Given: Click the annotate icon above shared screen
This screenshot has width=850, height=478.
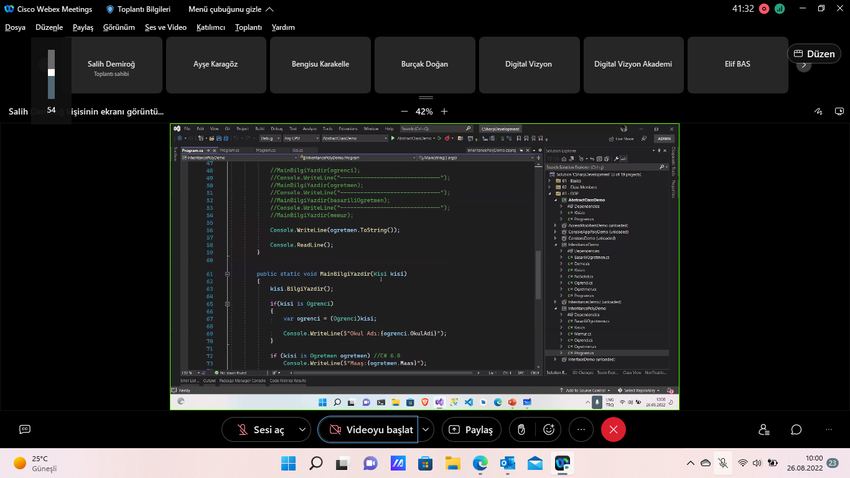Looking at the screenshot, I should click(x=818, y=111).
